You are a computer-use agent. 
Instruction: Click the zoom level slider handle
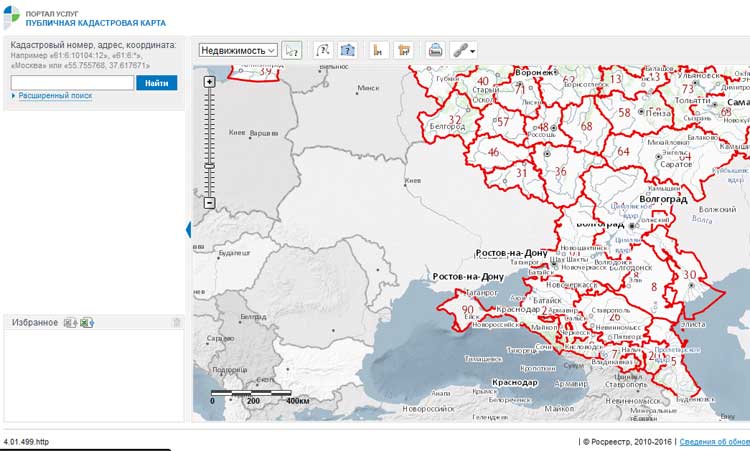tap(209, 166)
